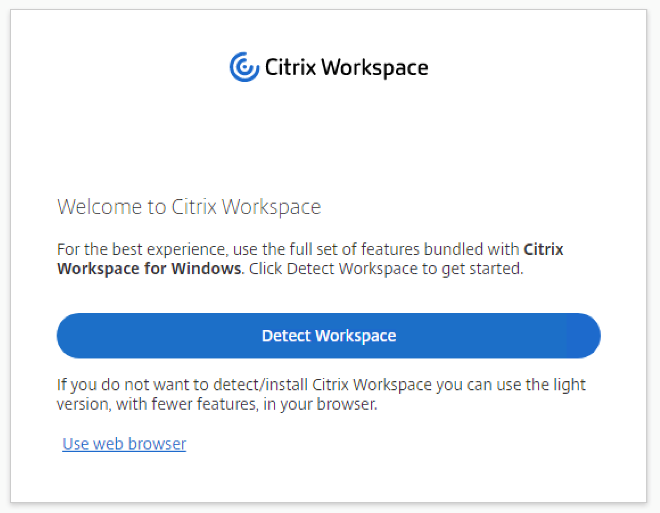Click the Detect Workspace button
The image size is (660, 513).
pyautogui.click(x=328, y=336)
